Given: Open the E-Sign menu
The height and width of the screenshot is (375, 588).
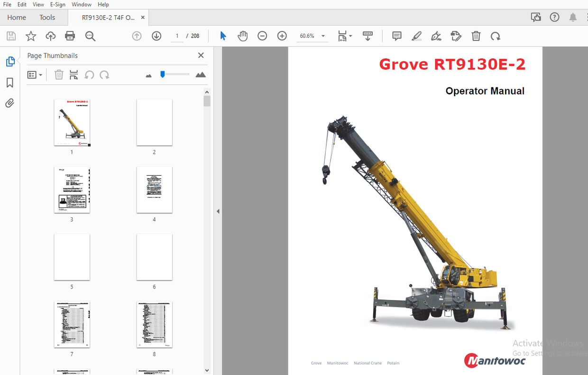Looking at the screenshot, I should pyautogui.click(x=57, y=4).
